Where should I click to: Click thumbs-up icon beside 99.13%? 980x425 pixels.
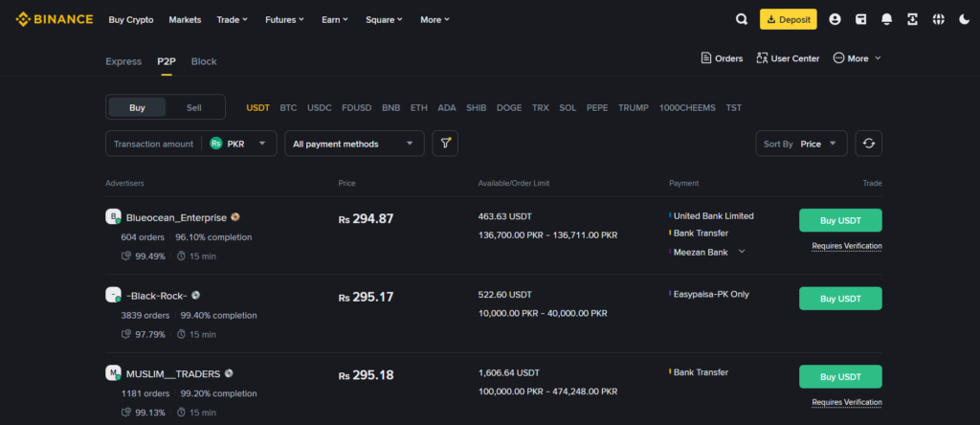click(x=125, y=413)
